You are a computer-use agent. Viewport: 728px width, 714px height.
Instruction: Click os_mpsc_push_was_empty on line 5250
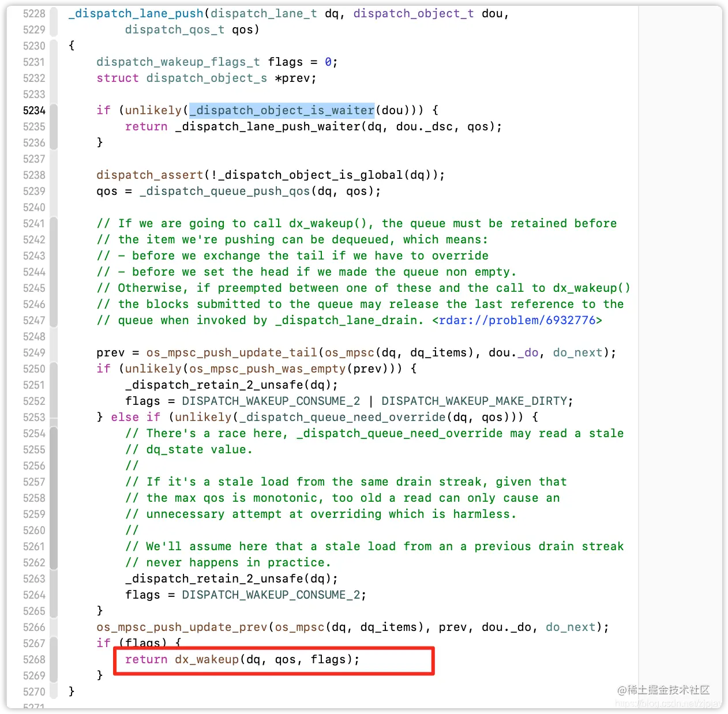pyautogui.click(x=268, y=369)
